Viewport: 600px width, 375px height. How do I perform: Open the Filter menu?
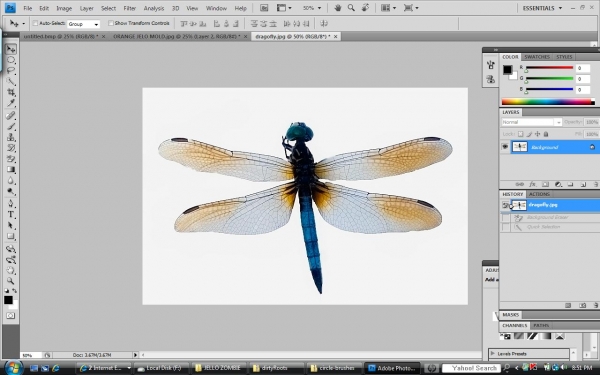click(130, 8)
